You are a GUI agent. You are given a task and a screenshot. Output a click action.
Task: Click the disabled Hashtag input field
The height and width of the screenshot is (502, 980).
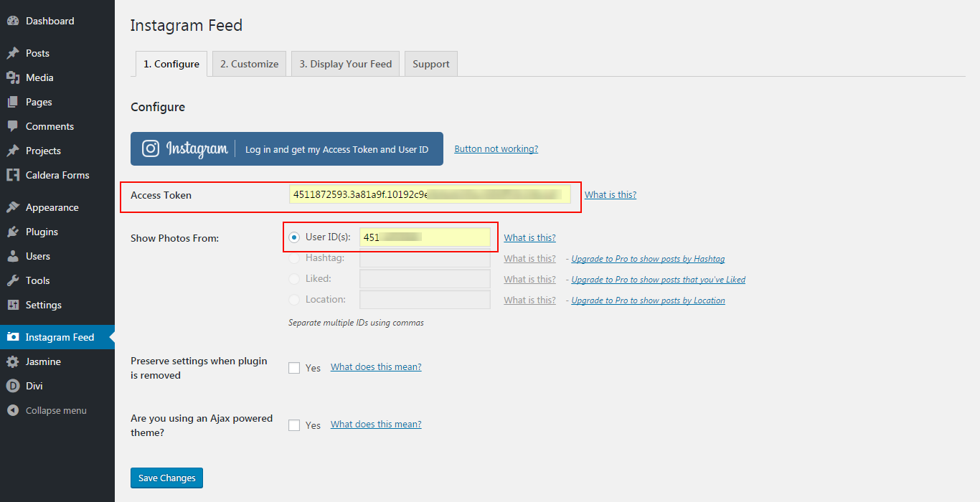pyautogui.click(x=425, y=258)
